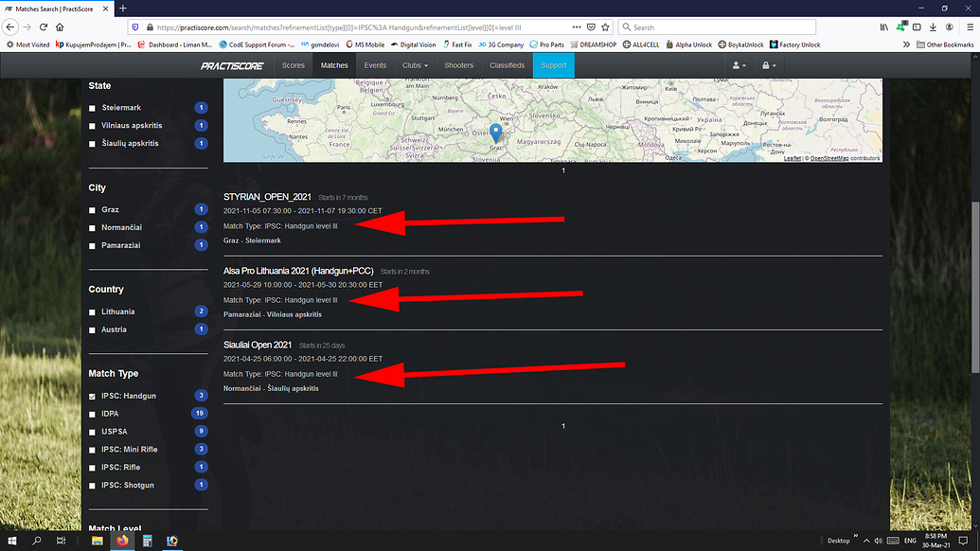Open the user account dropdown
The width and height of the screenshot is (980, 551).
738,65
